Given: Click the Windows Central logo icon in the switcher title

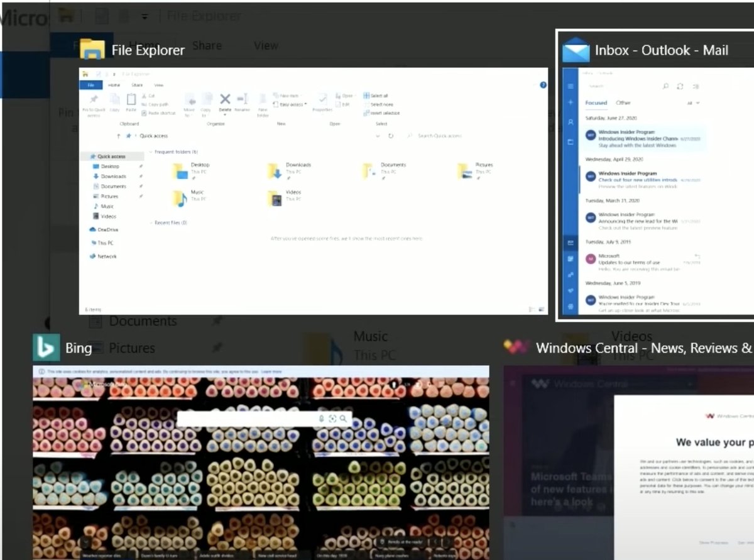Looking at the screenshot, I should click(516, 346).
